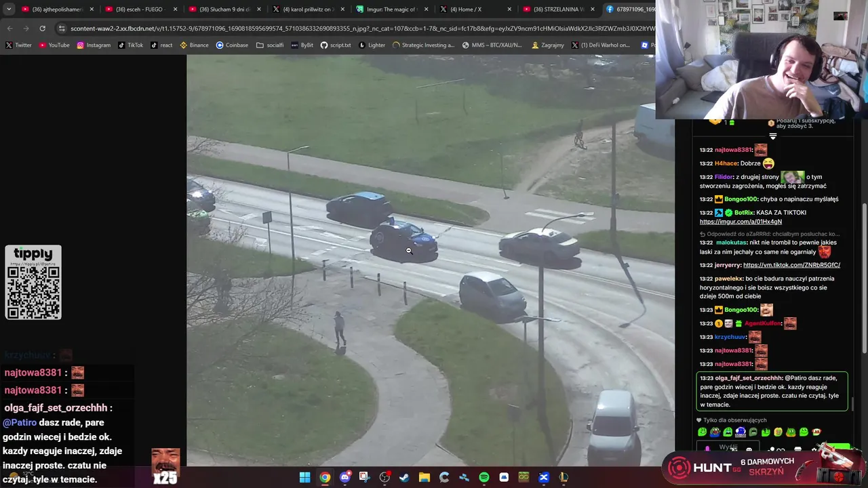Viewport: 868px width, 488px height.
Task: Open the script.txt GitHub bookmark
Action: click(x=336, y=45)
